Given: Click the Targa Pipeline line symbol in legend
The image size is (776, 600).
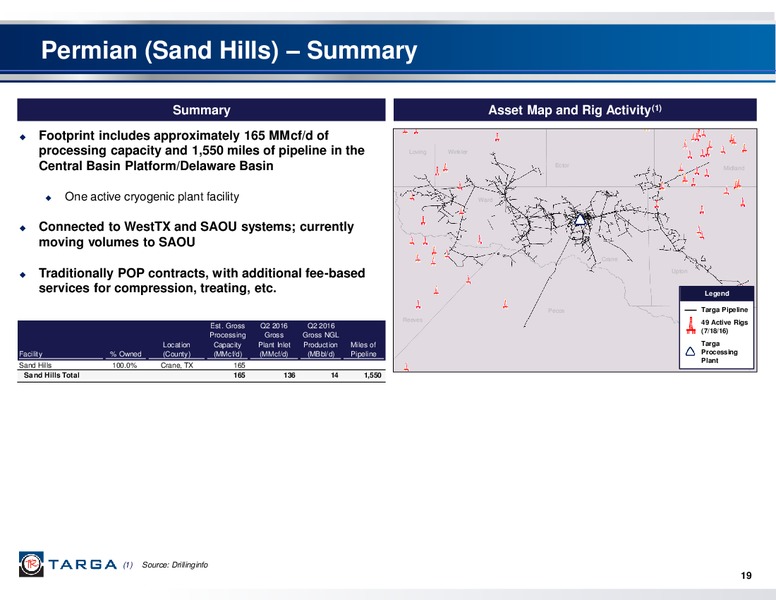Looking at the screenshot, I should pos(691,310).
